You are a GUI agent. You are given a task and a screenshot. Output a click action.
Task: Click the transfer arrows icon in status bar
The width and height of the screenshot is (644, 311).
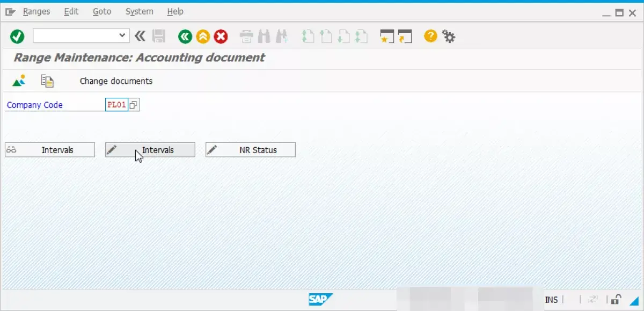pyautogui.click(x=594, y=300)
